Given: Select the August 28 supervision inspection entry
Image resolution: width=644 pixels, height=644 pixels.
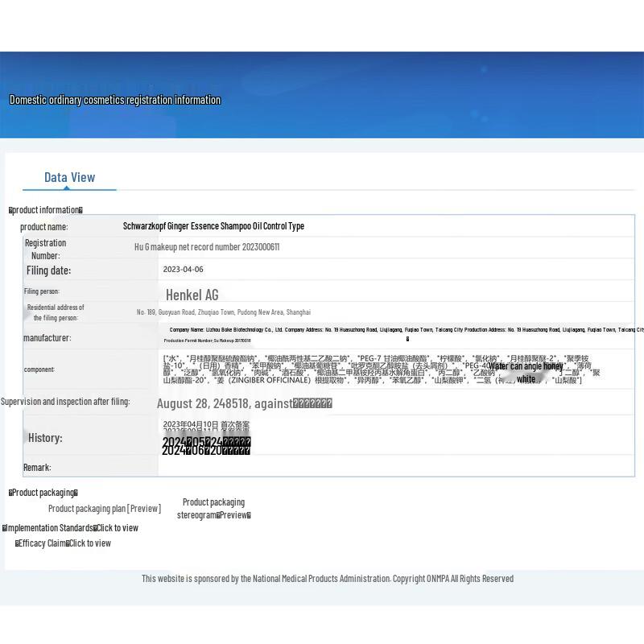Looking at the screenshot, I should click(244, 403).
